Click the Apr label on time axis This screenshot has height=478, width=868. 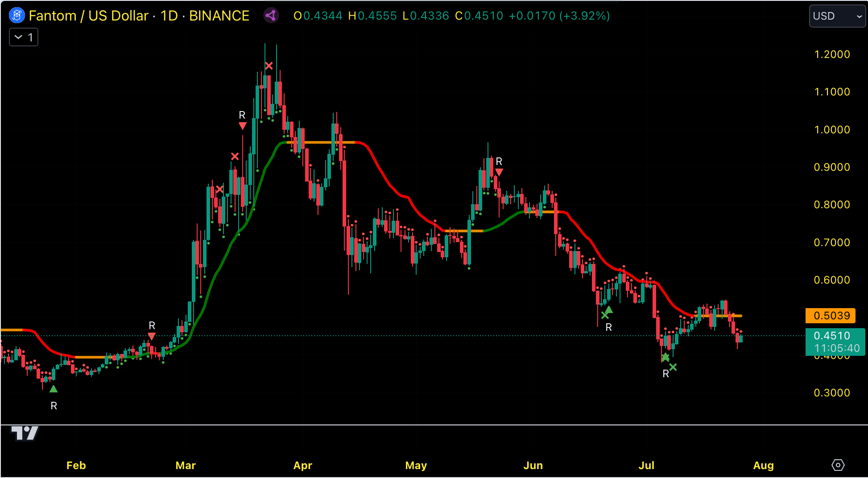pos(303,466)
